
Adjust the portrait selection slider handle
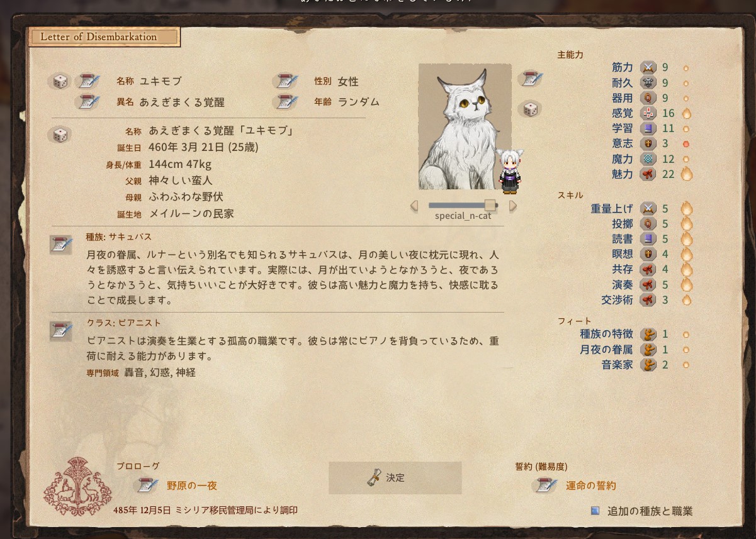(x=490, y=205)
